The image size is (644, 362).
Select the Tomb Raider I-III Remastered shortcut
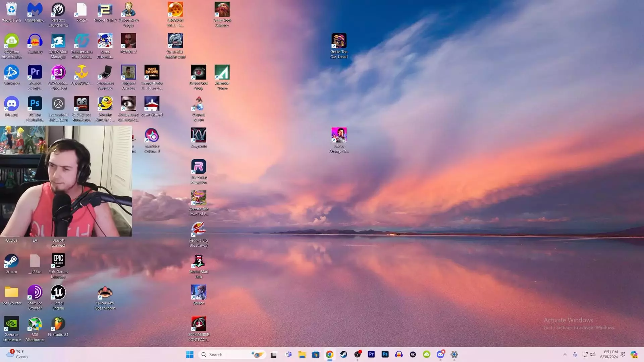[152, 78]
